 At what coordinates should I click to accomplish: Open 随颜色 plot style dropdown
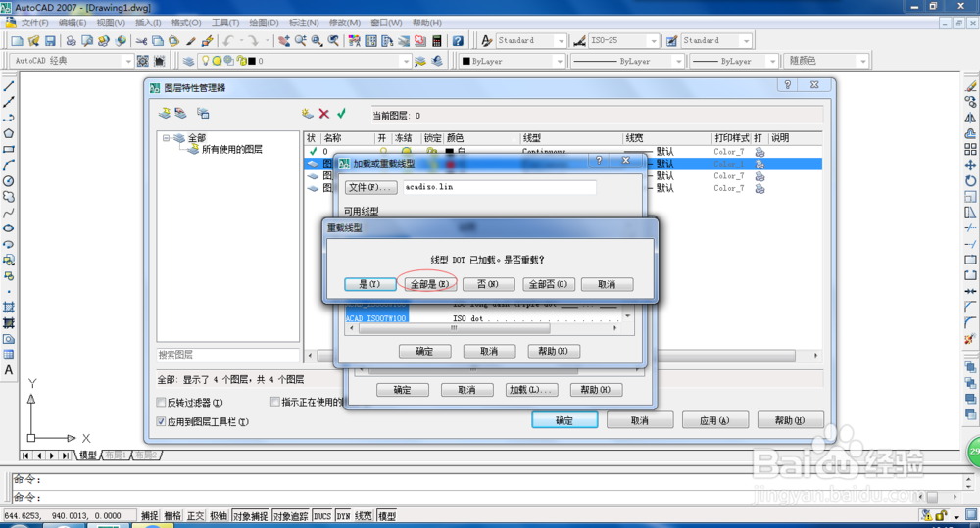(x=863, y=61)
